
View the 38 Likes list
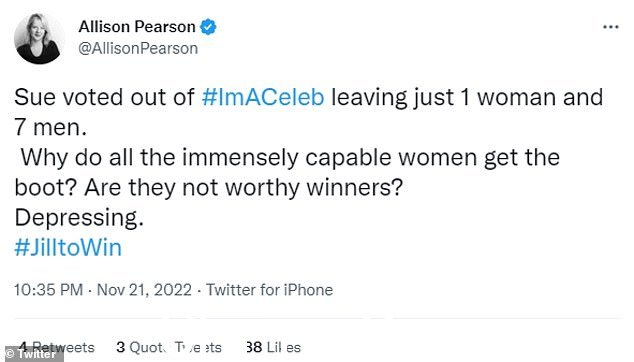273,347
